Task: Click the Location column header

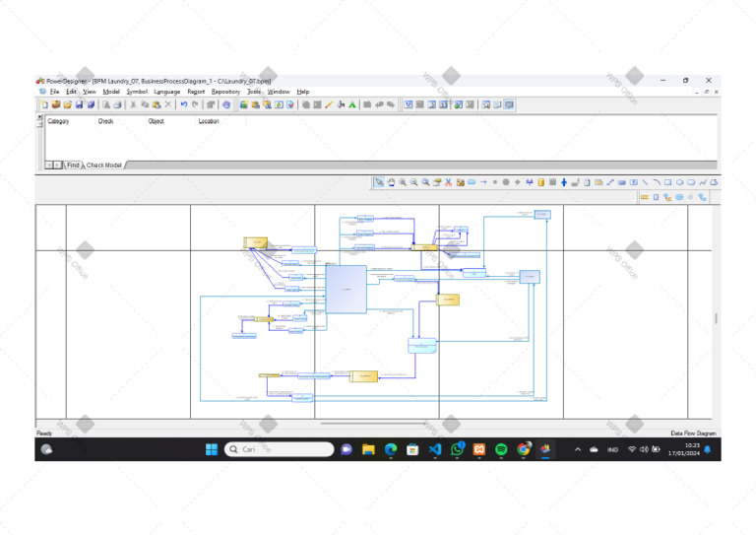Action: pos(209,121)
